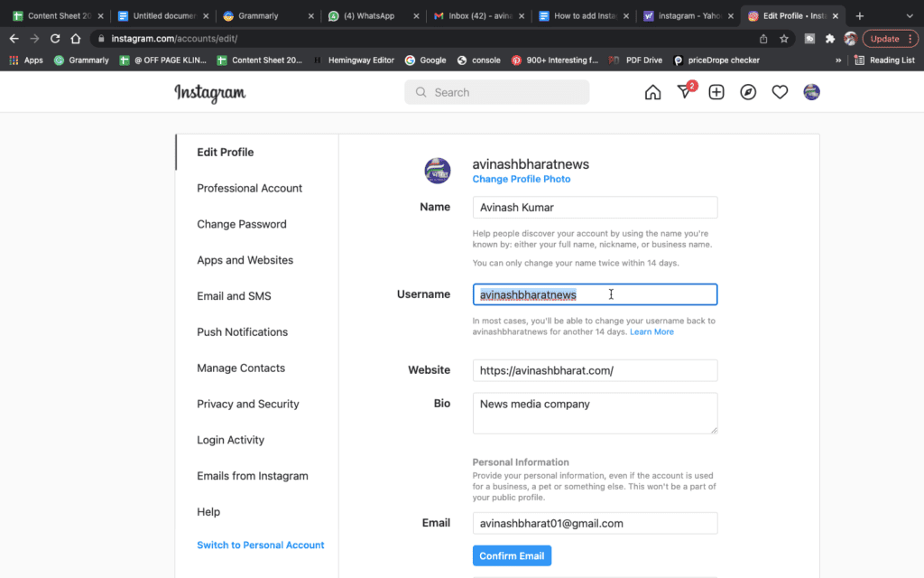The width and height of the screenshot is (924, 578).
Task: Switch to the instagram Yahoo tab
Action: (688, 16)
